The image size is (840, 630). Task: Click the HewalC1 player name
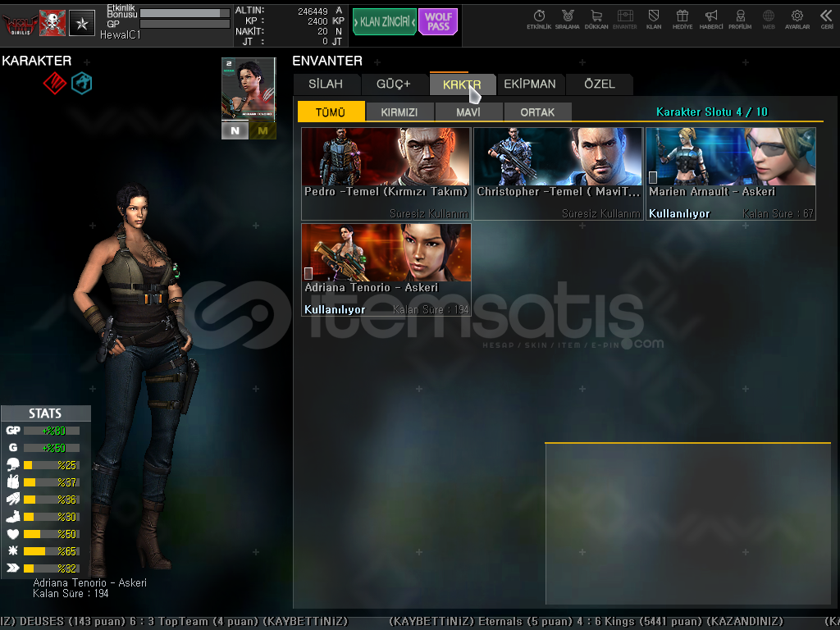pos(120,34)
